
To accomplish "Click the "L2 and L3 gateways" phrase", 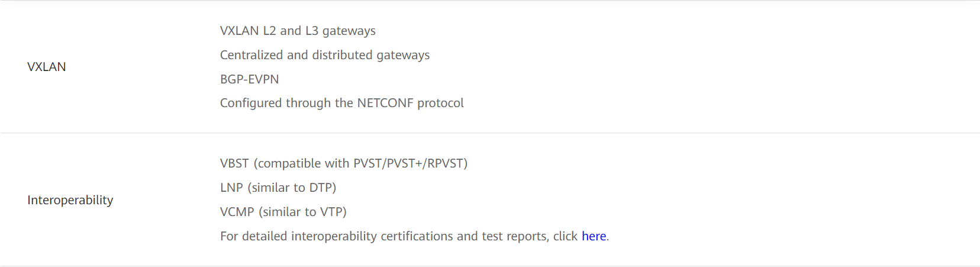I will (x=319, y=31).
